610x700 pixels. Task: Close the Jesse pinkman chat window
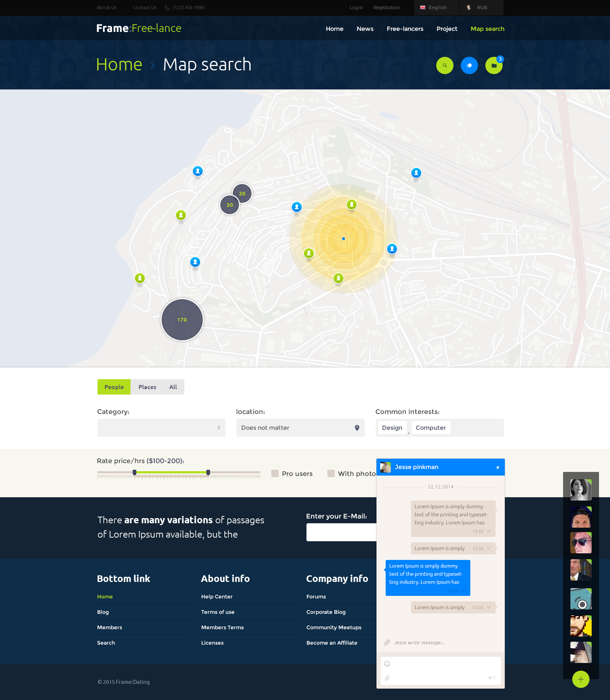tap(498, 468)
